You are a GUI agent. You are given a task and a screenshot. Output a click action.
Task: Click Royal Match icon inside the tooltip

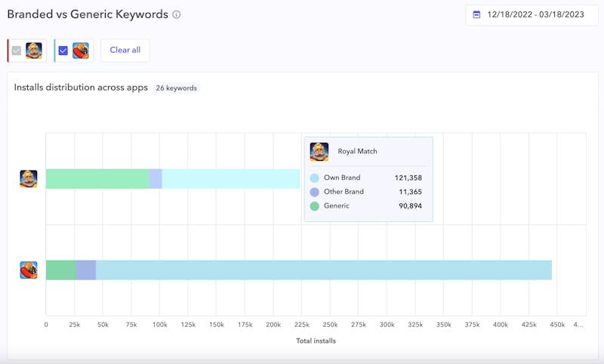point(319,152)
